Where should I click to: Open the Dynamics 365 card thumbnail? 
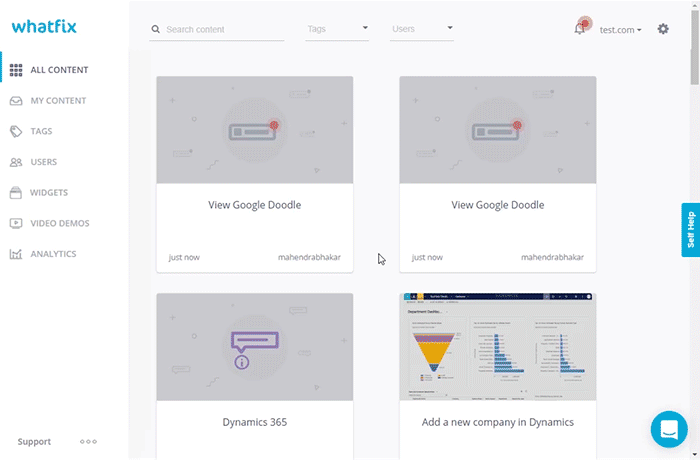(254, 347)
